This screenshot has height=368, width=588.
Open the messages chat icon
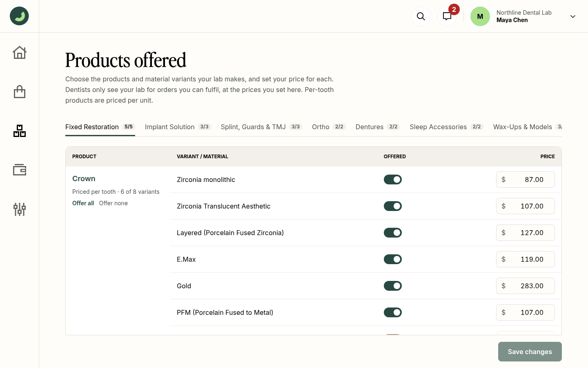coord(447,16)
